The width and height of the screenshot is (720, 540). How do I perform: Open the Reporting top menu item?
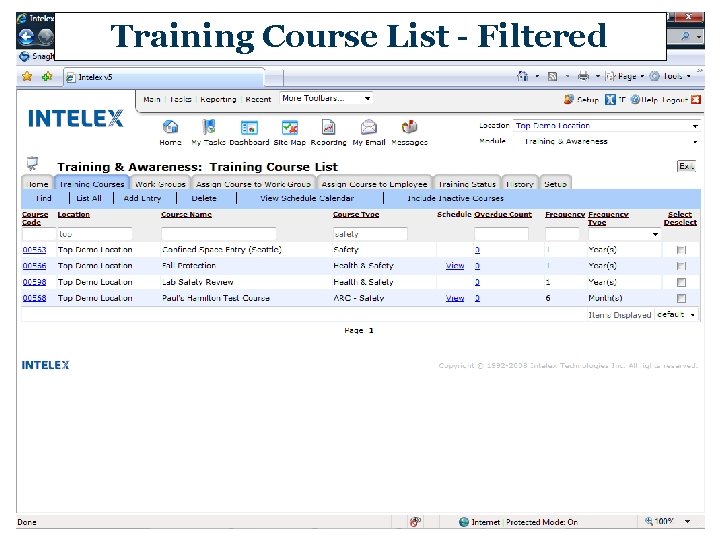click(218, 99)
